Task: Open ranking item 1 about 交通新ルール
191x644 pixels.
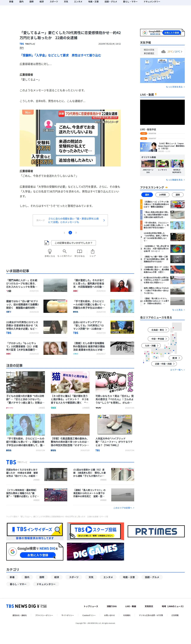Action: coord(162,204)
